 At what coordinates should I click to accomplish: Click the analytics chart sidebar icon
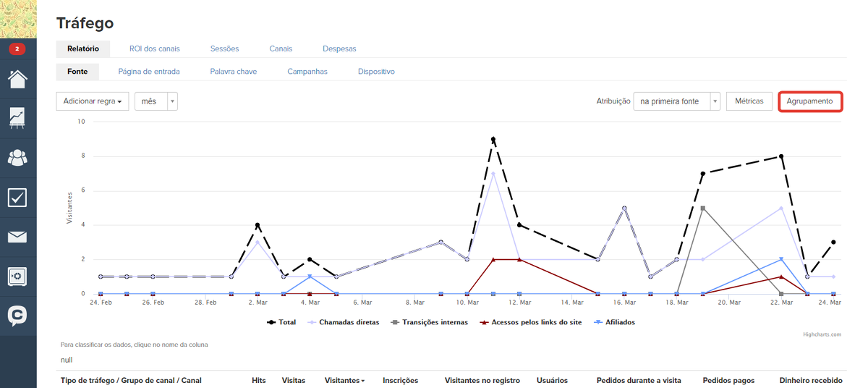click(x=17, y=118)
